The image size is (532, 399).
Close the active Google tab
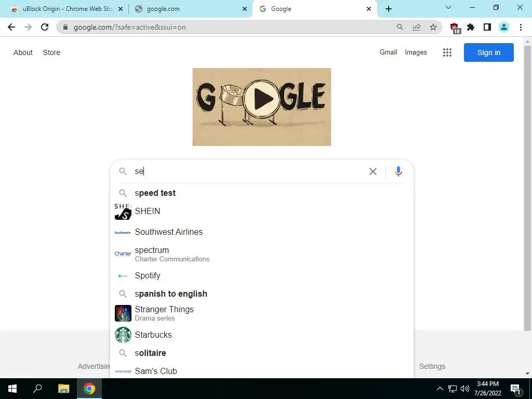[369, 9]
